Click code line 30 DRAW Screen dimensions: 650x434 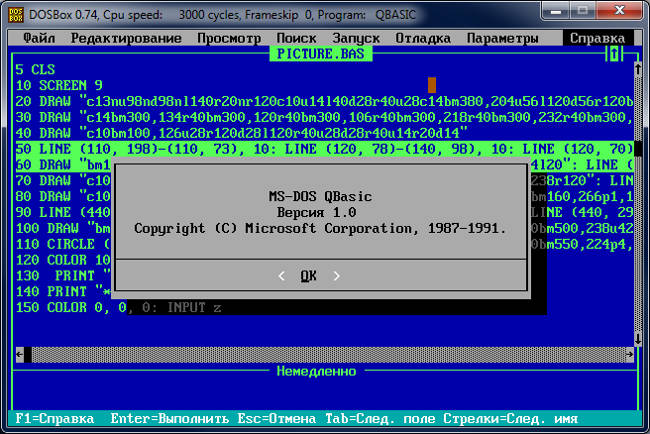click(325, 117)
